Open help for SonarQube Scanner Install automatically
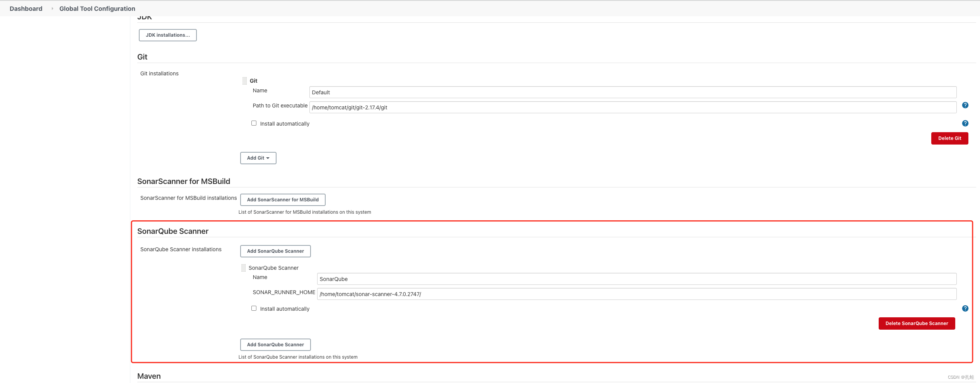This screenshot has width=980, height=383. [965, 308]
